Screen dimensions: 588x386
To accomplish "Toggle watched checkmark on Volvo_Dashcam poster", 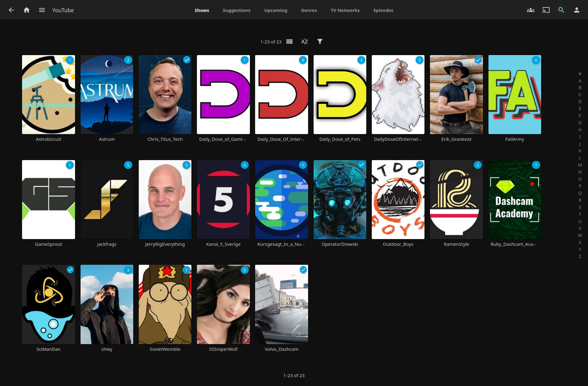I will [x=303, y=270].
